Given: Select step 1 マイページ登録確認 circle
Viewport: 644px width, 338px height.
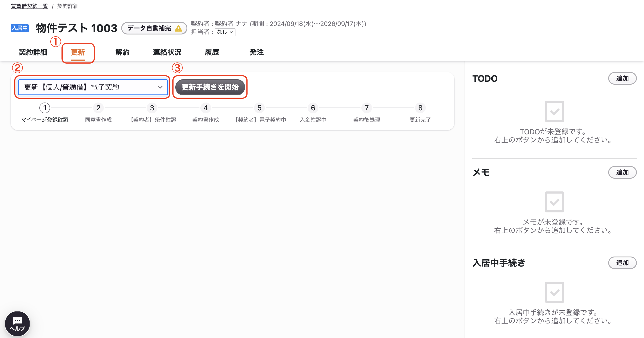Looking at the screenshot, I should pyautogui.click(x=45, y=108).
